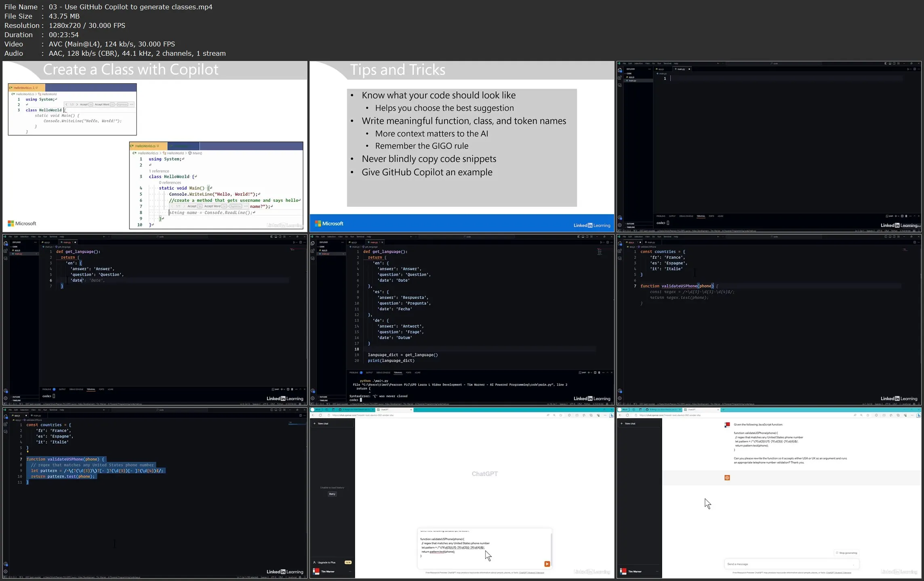Viewport: 924px width, 581px height.
Task: Click New chat in ChatGPT input frame
Action: pos(332,424)
